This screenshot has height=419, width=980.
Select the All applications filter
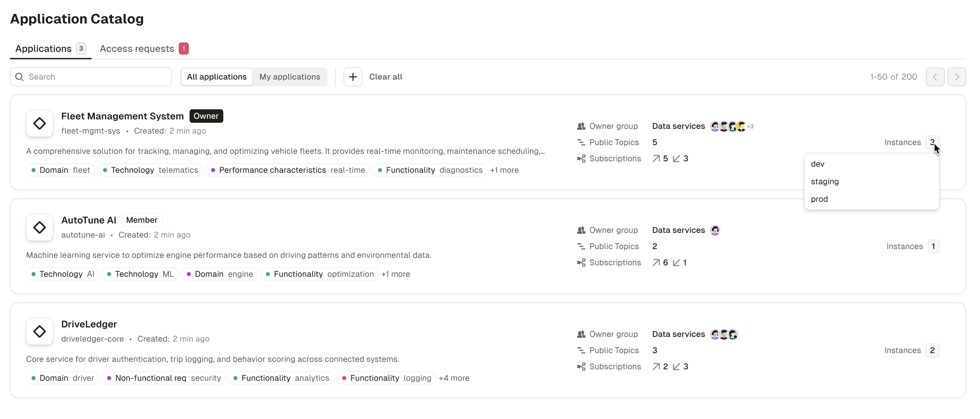point(216,77)
